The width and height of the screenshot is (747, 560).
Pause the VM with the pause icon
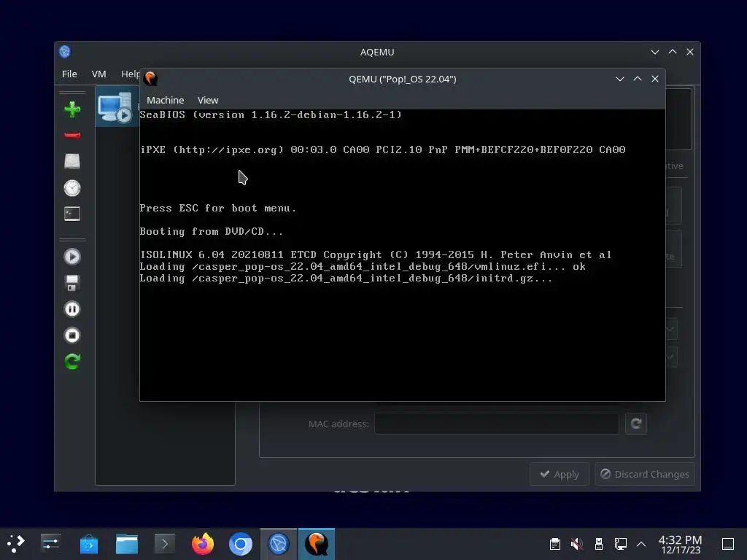(72, 309)
